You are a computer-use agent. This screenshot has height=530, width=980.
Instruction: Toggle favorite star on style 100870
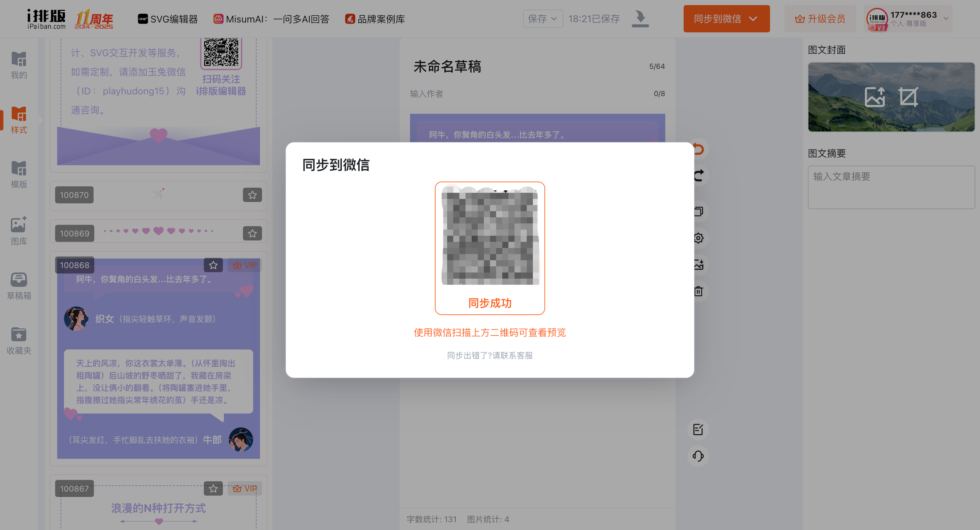tap(252, 195)
